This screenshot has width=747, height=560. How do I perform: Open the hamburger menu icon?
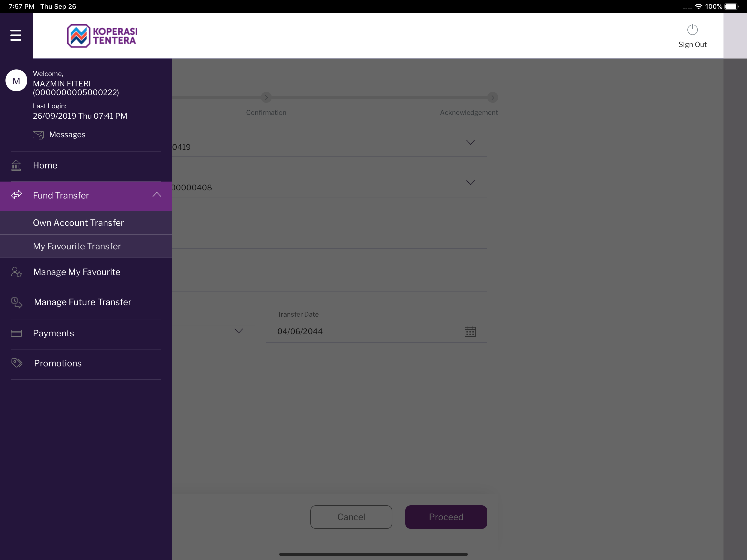pos(16,35)
